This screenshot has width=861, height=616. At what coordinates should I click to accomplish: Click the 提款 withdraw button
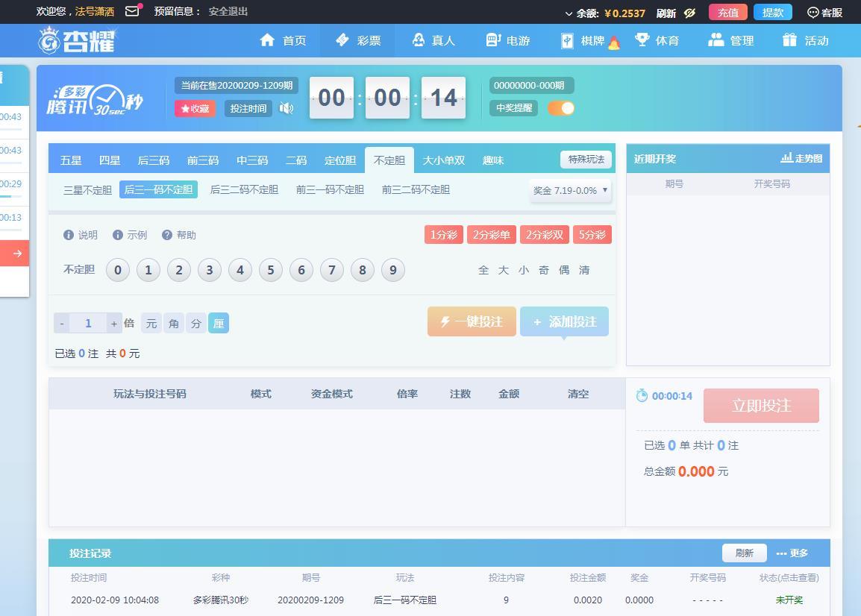pos(773,12)
